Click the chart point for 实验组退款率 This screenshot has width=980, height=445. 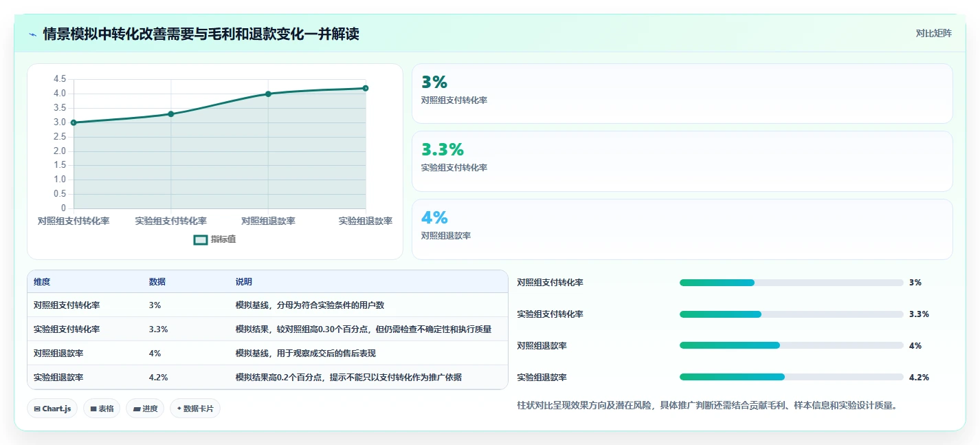click(x=366, y=88)
